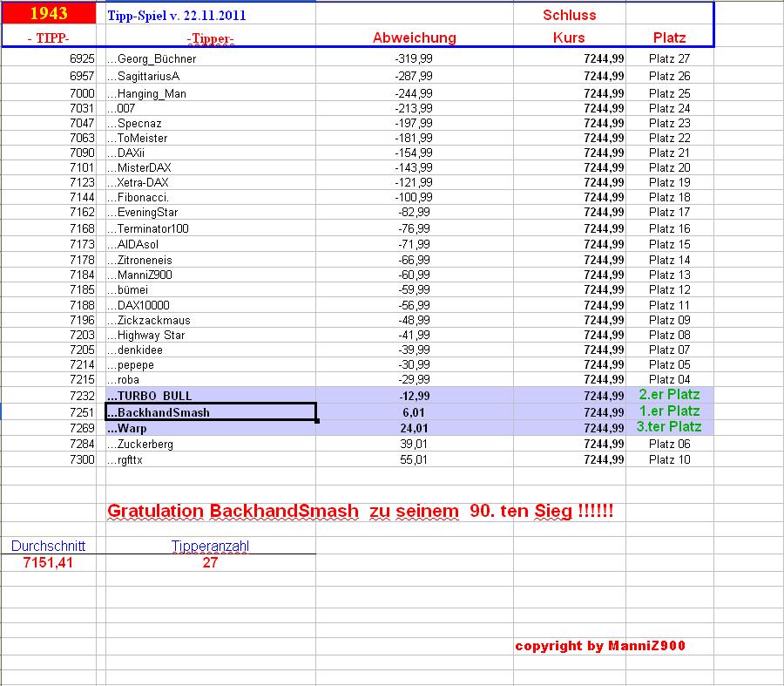The width and height of the screenshot is (784, 686).
Task: Click the Platz 13 cell
Action: coord(670,275)
